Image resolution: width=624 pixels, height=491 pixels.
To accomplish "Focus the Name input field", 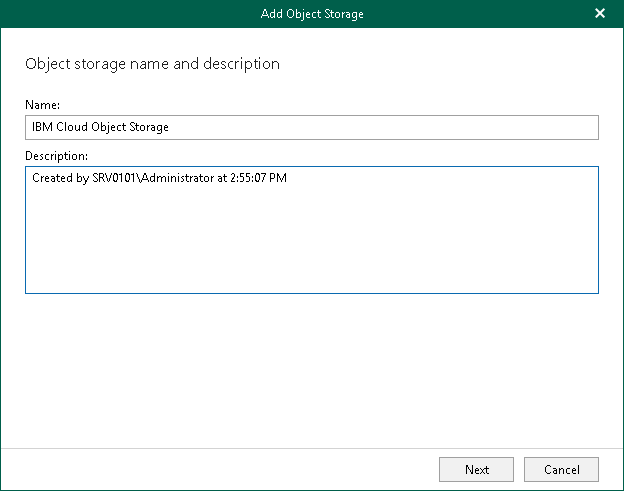I will pyautogui.click(x=311, y=127).
